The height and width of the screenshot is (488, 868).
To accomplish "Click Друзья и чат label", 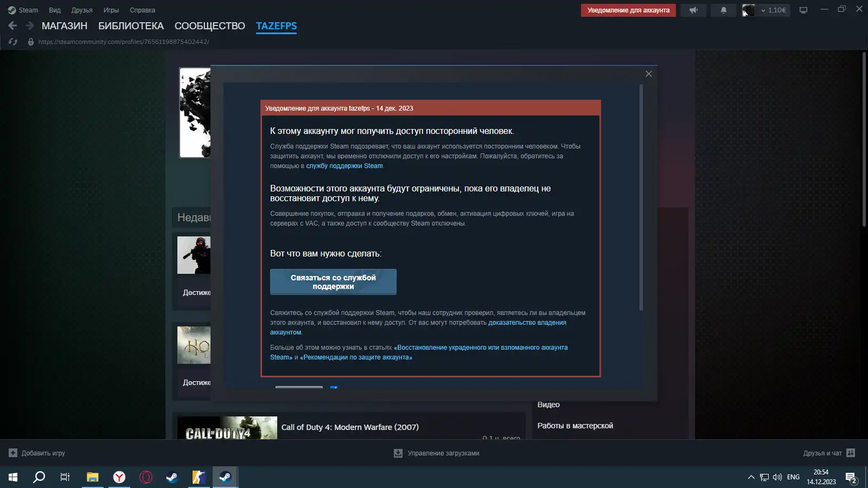I will pos(822,453).
